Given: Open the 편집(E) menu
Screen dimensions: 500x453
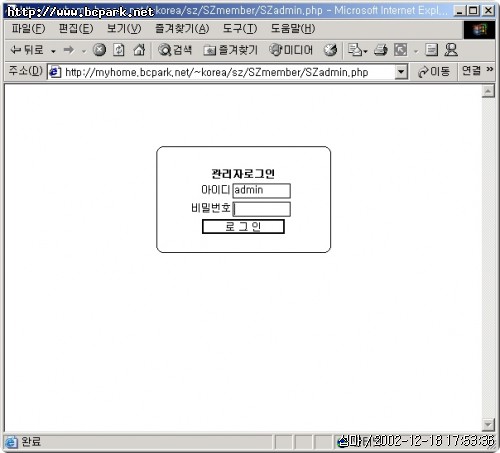Looking at the screenshot, I should [76, 29].
